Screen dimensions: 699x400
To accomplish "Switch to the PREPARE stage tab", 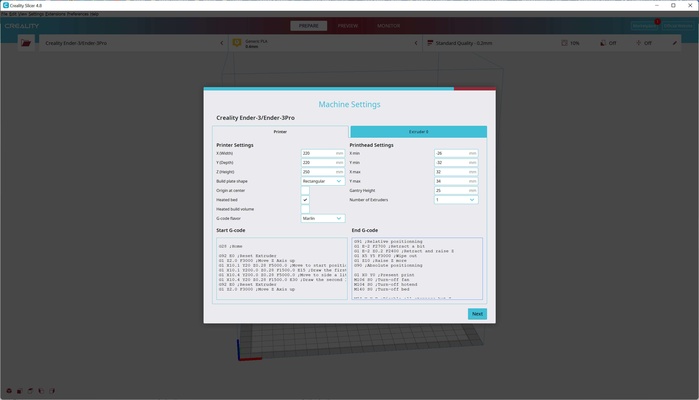I will 308,26.
